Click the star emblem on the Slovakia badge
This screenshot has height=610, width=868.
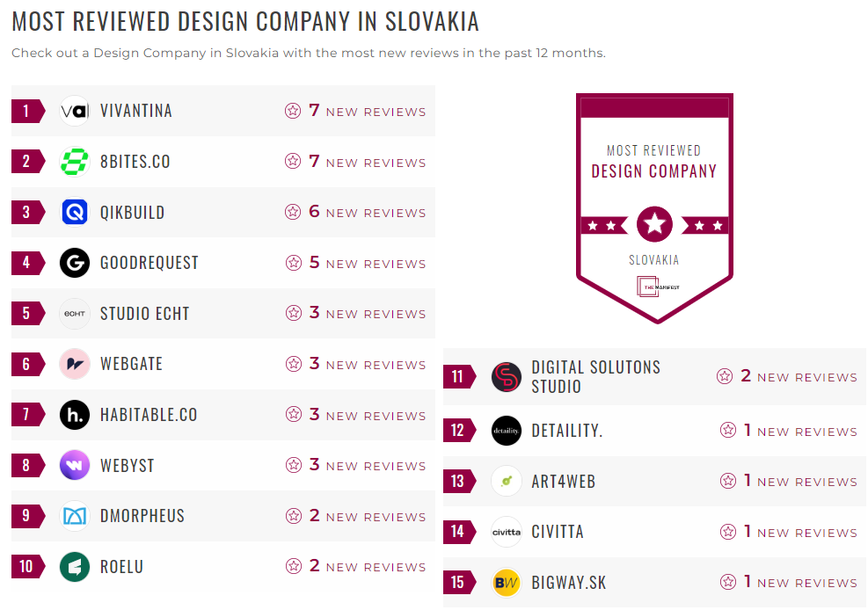coord(654,224)
